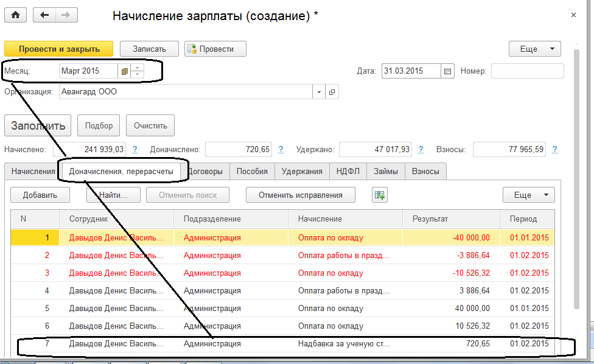Navigate forward with the right arrow
This screenshot has width=594, height=364.
coord(66,15)
